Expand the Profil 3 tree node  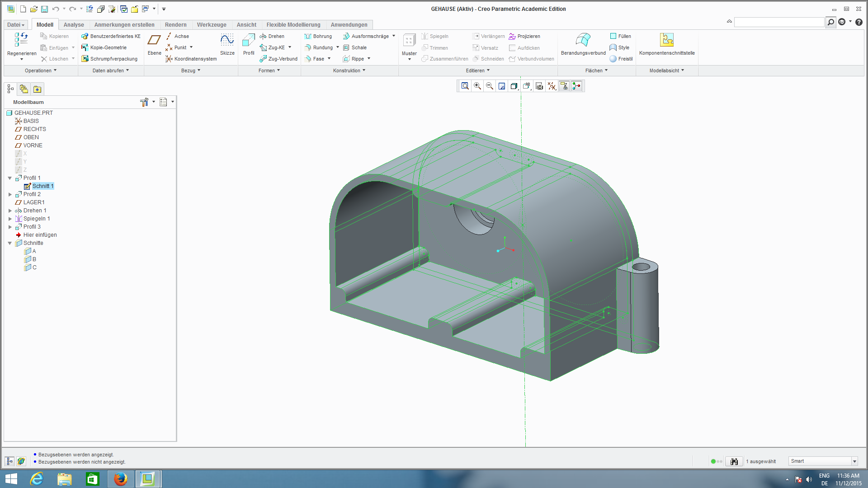click(x=10, y=227)
